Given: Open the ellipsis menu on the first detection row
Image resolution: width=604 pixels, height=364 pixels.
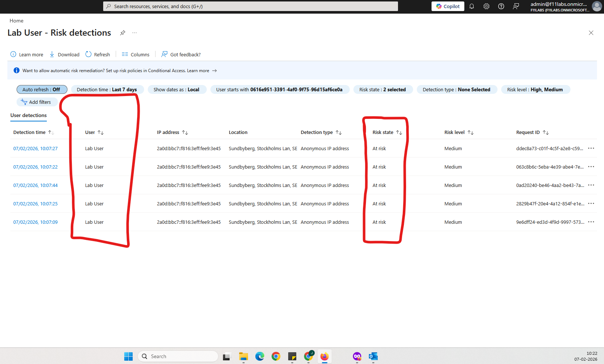Looking at the screenshot, I should 591,148.
